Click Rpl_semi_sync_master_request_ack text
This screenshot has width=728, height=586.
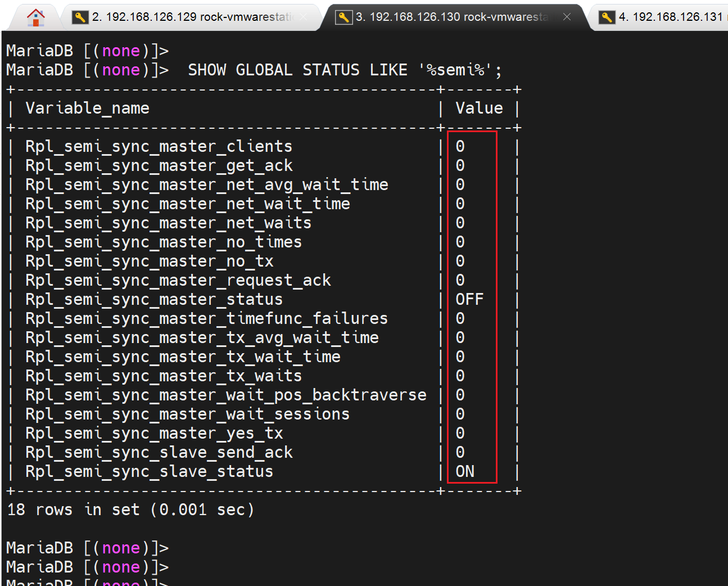[178, 280]
